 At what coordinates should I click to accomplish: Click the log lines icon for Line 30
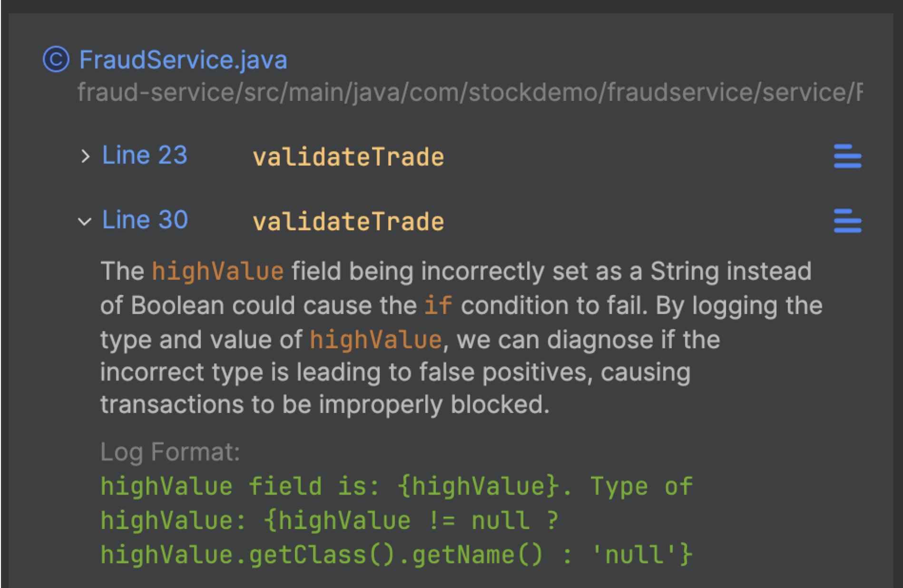click(847, 221)
